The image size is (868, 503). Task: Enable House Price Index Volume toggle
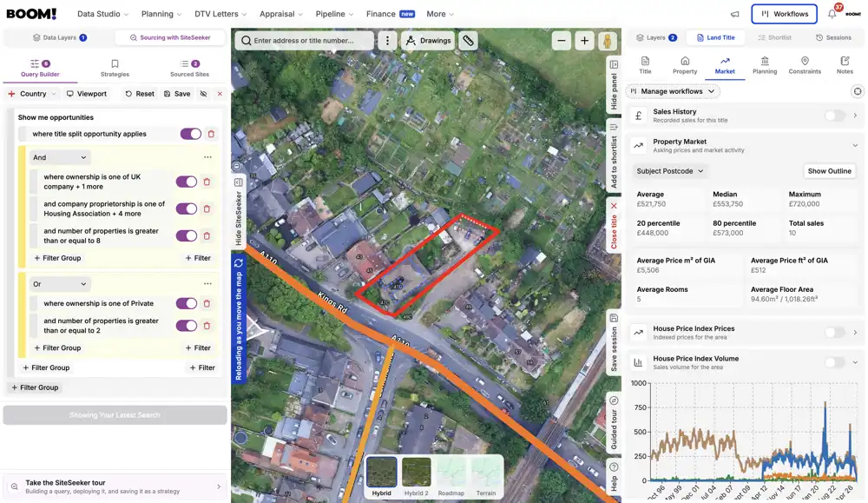click(x=835, y=362)
